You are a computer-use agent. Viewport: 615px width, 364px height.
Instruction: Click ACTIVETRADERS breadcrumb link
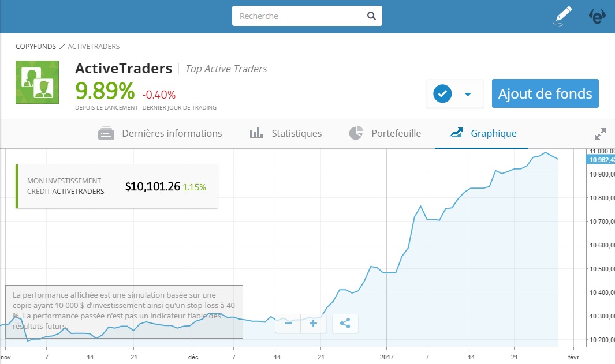tap(94, 46)
